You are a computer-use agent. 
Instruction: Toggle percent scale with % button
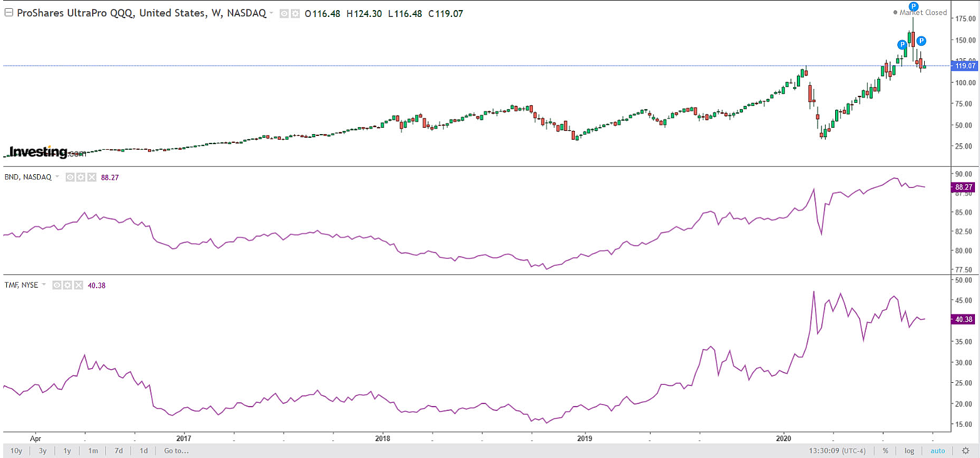[885, 450]
